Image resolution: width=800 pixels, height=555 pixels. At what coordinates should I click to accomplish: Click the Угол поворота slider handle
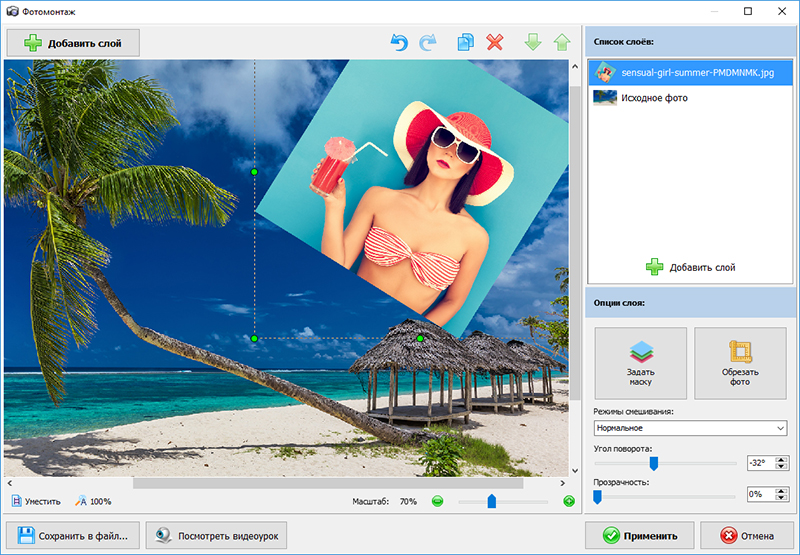[x=654, y=463]
